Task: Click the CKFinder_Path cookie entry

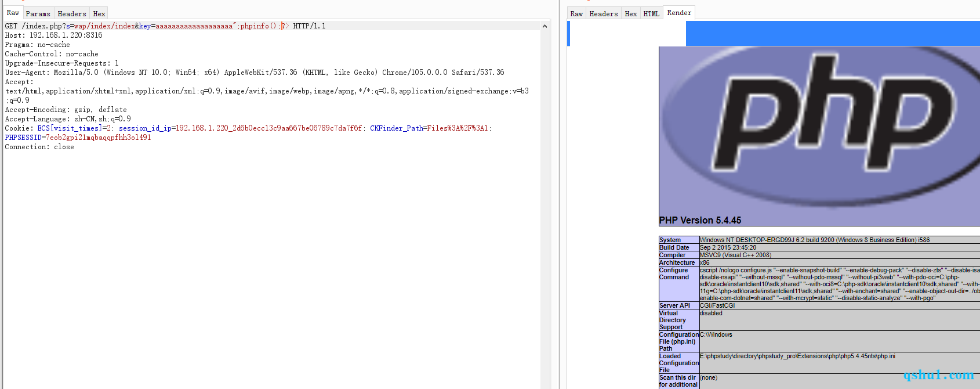Action: pos(429,128)
